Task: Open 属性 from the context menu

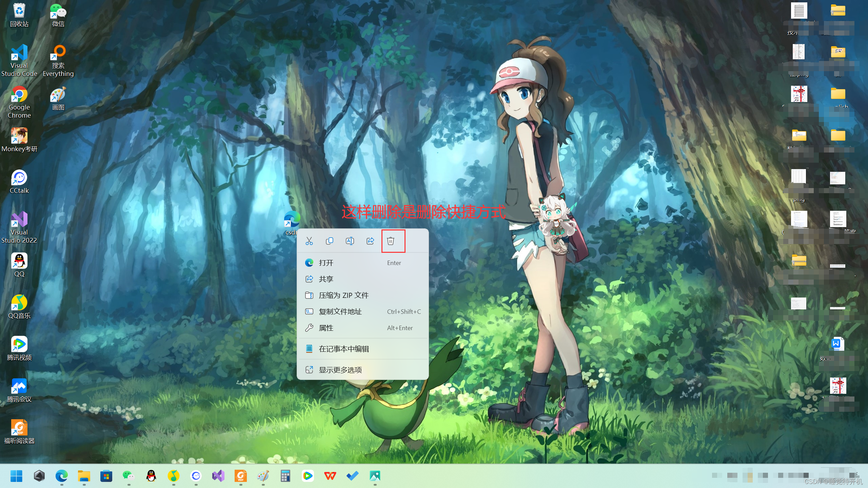Action: point(363,328)
